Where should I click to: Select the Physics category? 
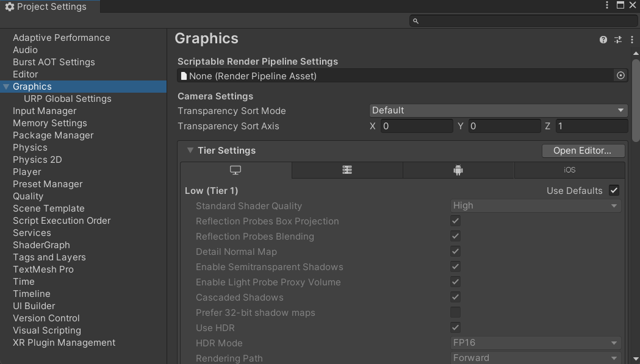pyautogui.click(x=30, y=148)
